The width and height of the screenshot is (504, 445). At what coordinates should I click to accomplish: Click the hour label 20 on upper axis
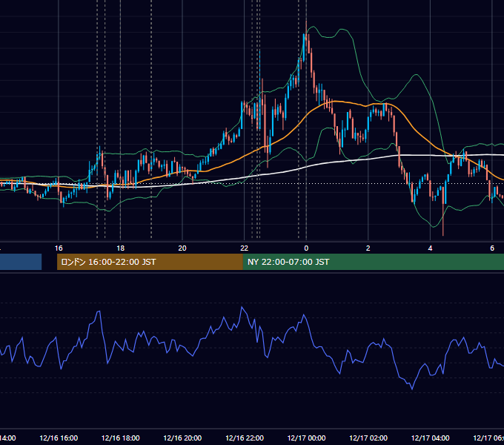coord(182,248)
